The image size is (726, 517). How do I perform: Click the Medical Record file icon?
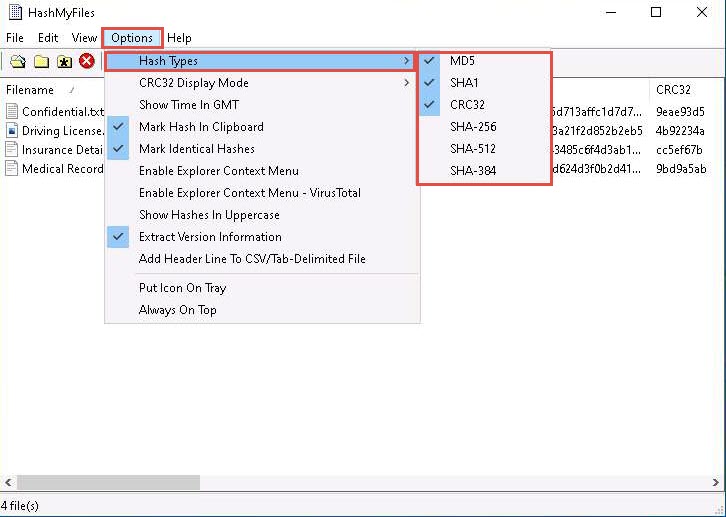tap(12, 169)
